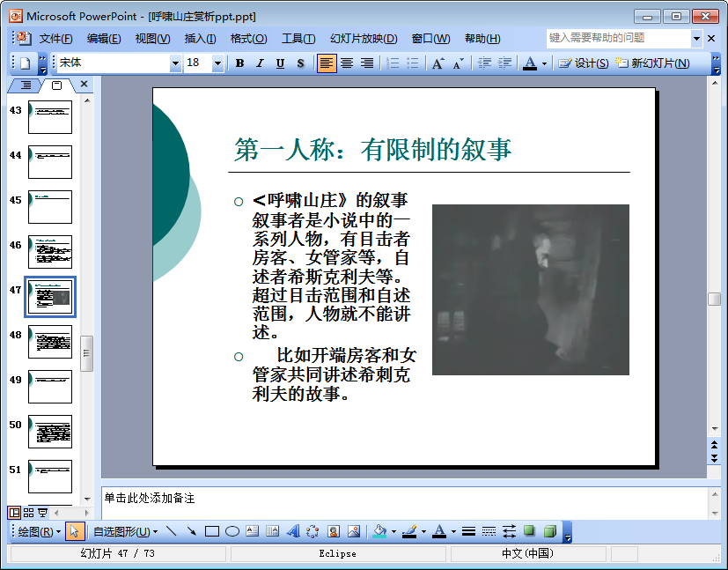Increase indent level icon

point(504,63)
